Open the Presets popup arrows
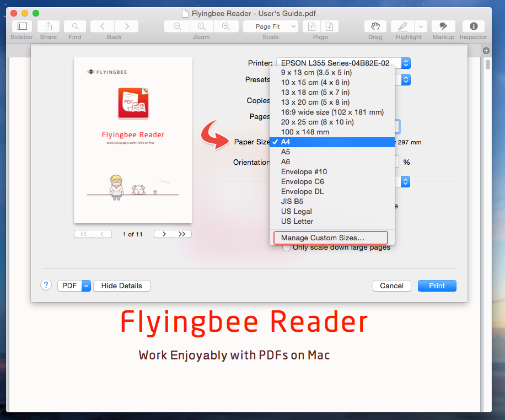The image size is (505, 420). click(x=406, y=79)
